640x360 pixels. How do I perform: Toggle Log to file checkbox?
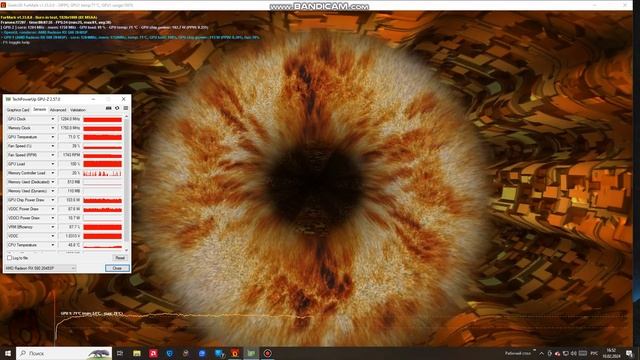[x=9, y=258]
